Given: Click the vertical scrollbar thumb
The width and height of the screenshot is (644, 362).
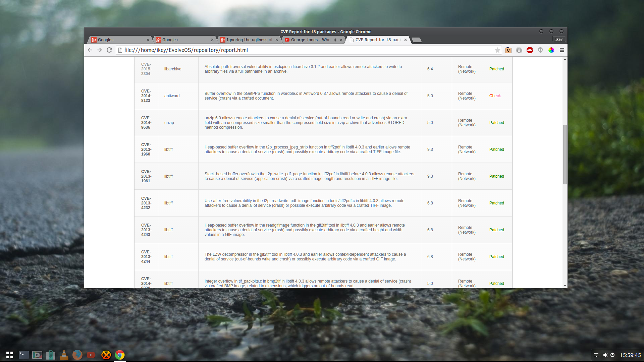Looking at the screenshot, I should coord(565,155).
